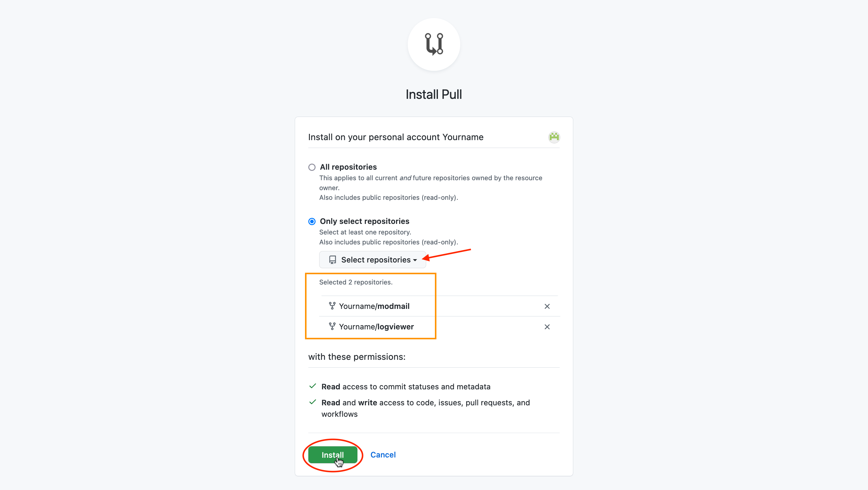The width and height of the screenshot is (868, 490).
Task: Click the Selected 2 repositories label
Action: [x=356, y=282]
